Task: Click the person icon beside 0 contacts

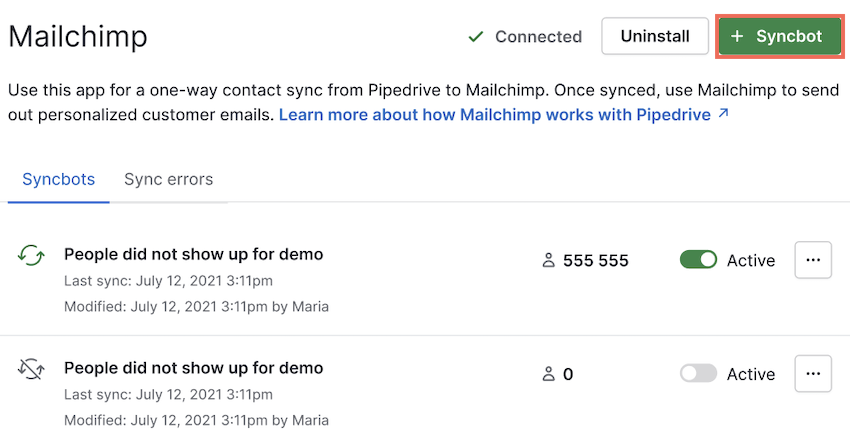Action: tap(549, 374)
